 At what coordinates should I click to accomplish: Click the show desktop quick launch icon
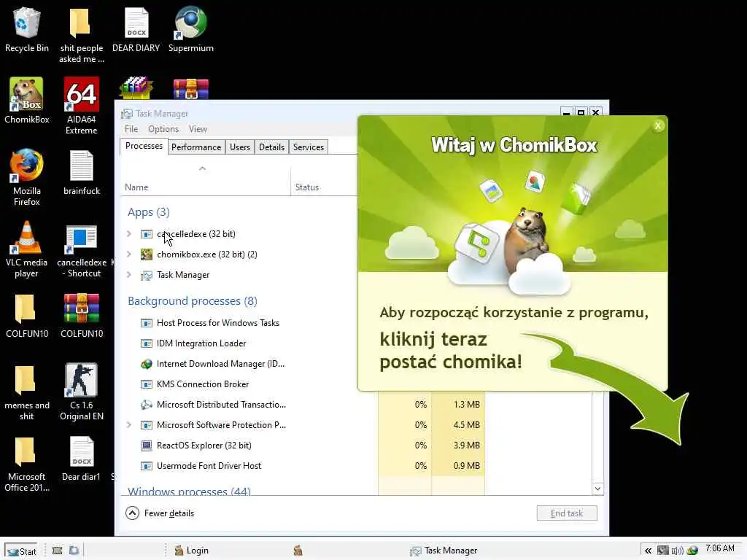tap(57, 551)
